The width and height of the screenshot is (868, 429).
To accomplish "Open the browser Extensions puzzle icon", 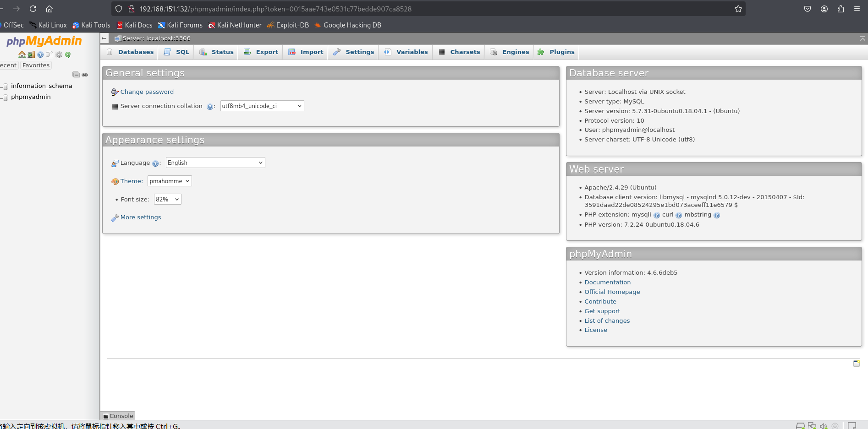I will tap(841, 9).
